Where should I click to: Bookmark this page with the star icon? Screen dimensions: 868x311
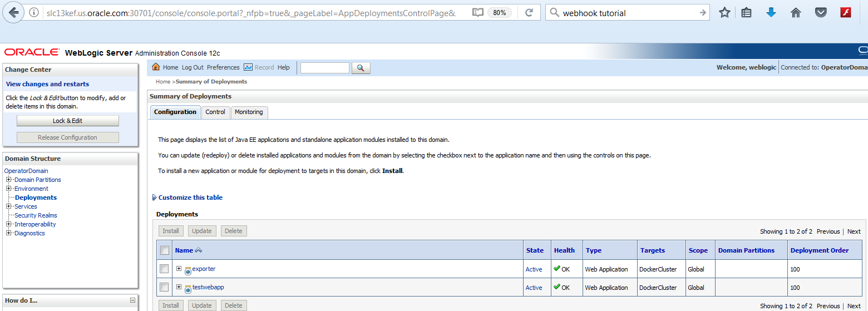[x=724, y=12]
